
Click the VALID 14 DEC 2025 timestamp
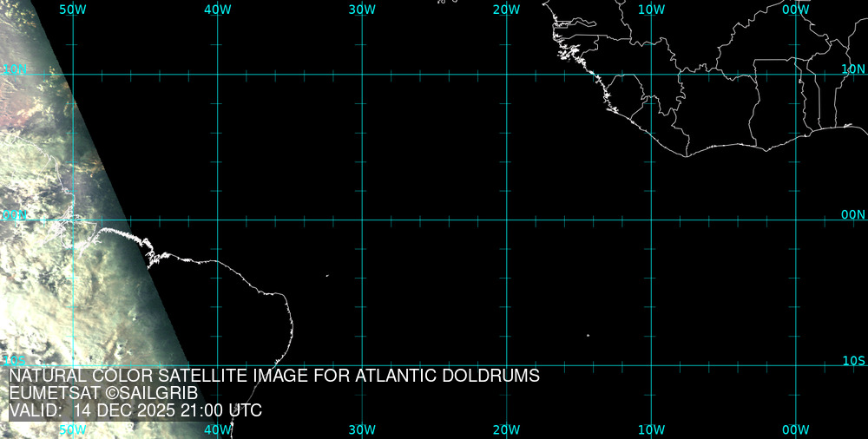(x=135, y=411)
